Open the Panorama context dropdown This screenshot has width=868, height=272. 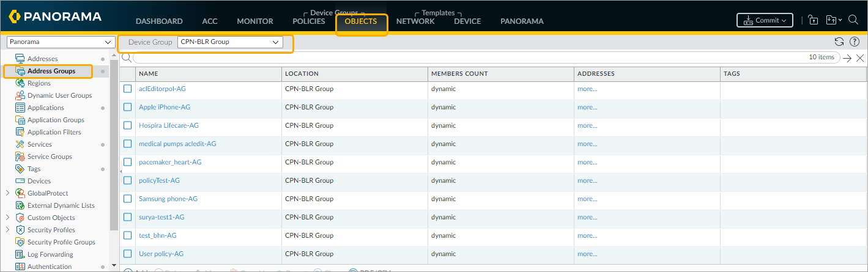point(60,42)
